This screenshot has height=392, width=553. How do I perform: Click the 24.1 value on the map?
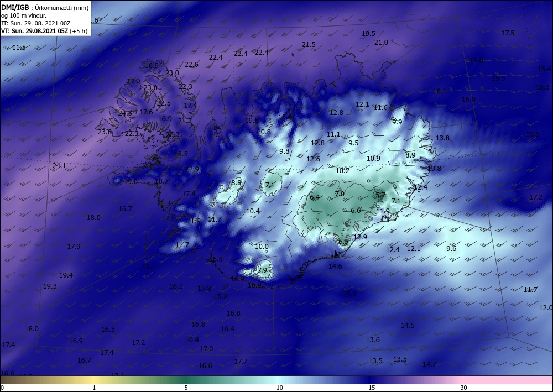59,166
